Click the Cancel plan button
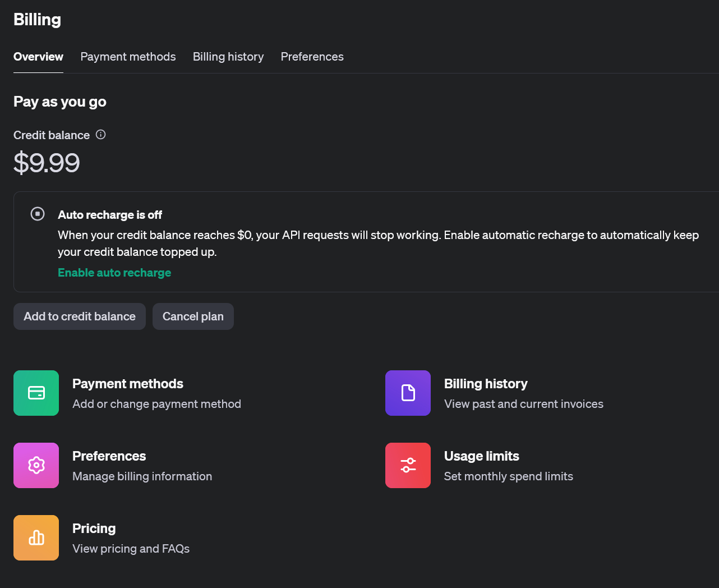719x588 pixels. click(193, 316)
